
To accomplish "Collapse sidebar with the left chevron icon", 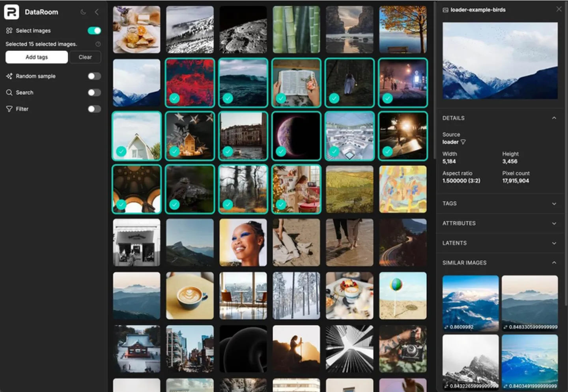I will pyautogui.click(x=97, y=12).
